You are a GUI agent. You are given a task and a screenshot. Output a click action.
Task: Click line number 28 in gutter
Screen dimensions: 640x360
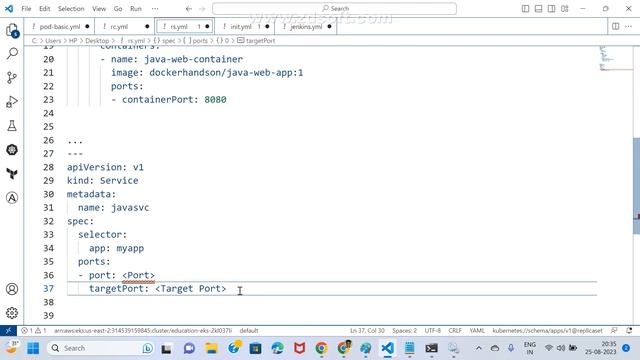tap(49, 167)
